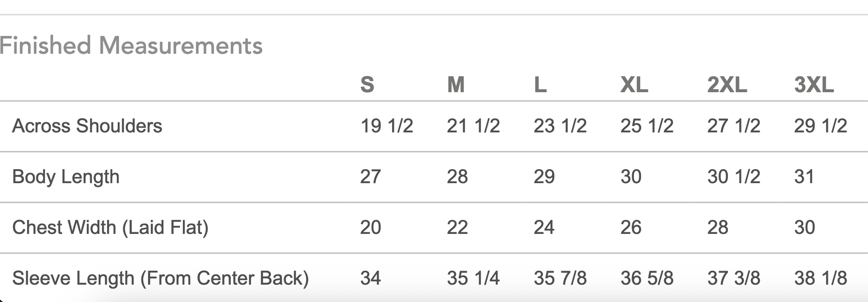Screen dimensions: 868x302
Task: Click the Chest Width (Laid Flat) label
Action: [x=110, y=228]
